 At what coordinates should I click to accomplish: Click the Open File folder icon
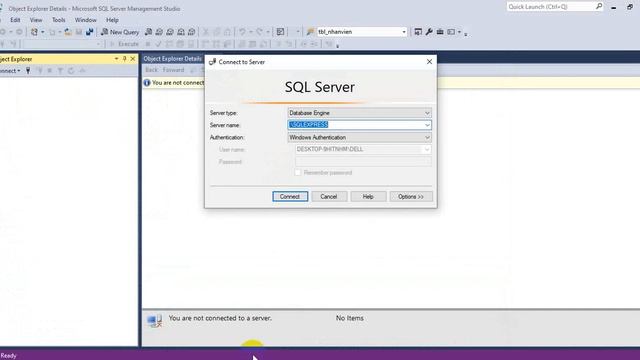pos(68,32)
